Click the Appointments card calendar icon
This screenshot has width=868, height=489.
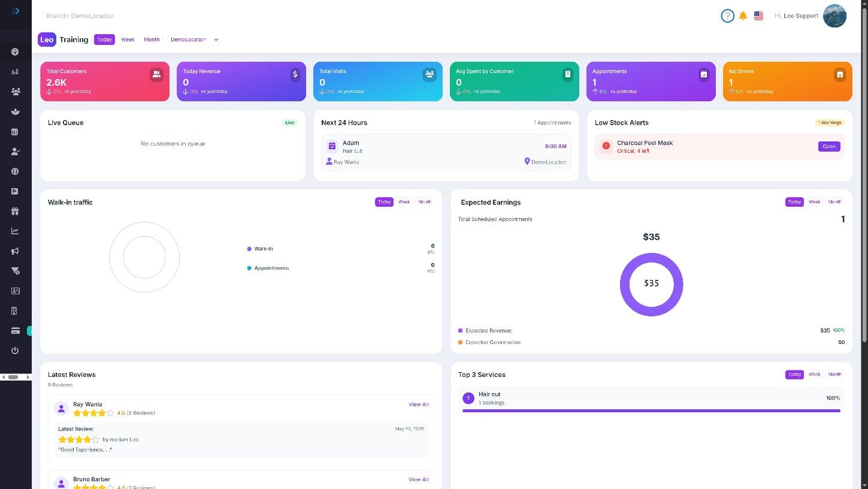tap(703, 74)
